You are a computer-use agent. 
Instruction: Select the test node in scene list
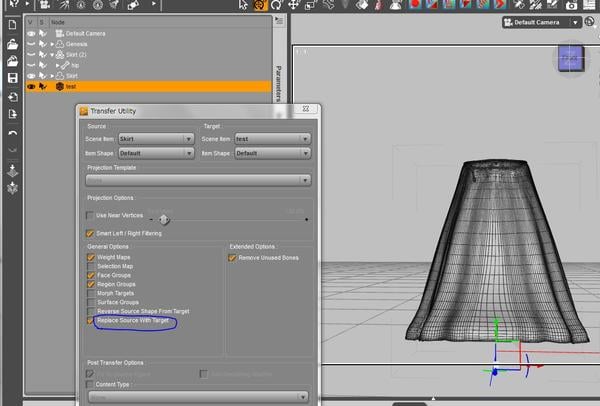[148, 86]
